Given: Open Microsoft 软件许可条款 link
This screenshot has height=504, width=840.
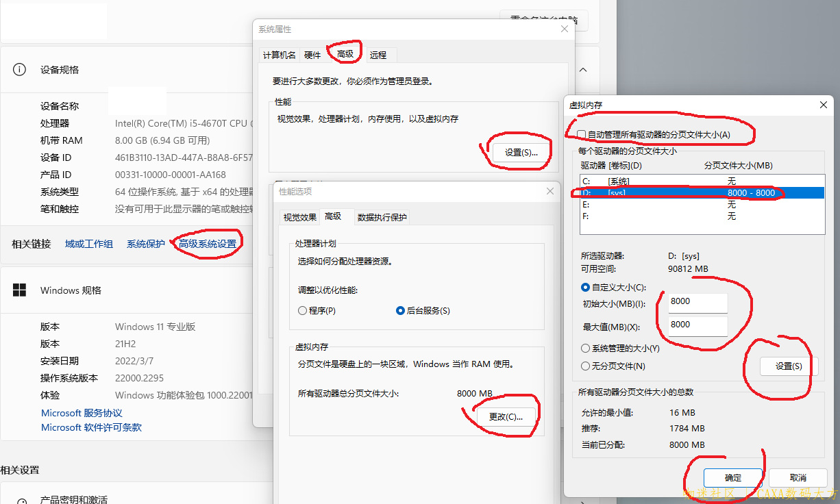Looking at the screenshot, I should click(91, 427).
